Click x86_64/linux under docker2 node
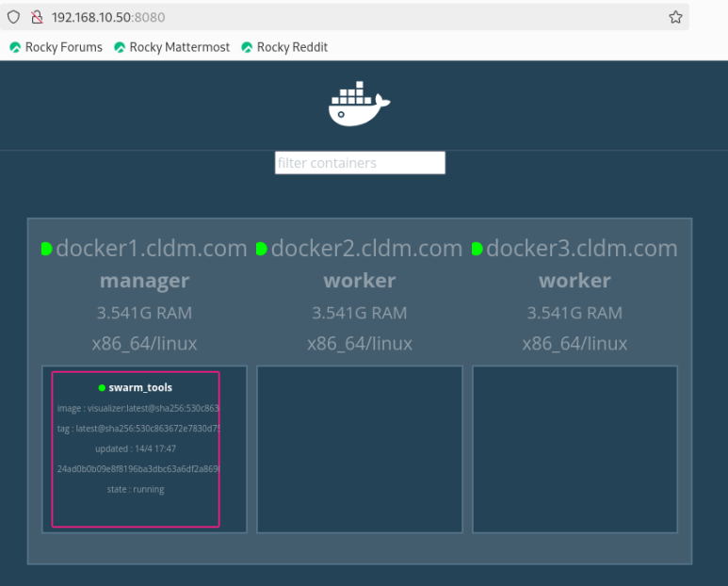728x586 pixels. (360, 344)
